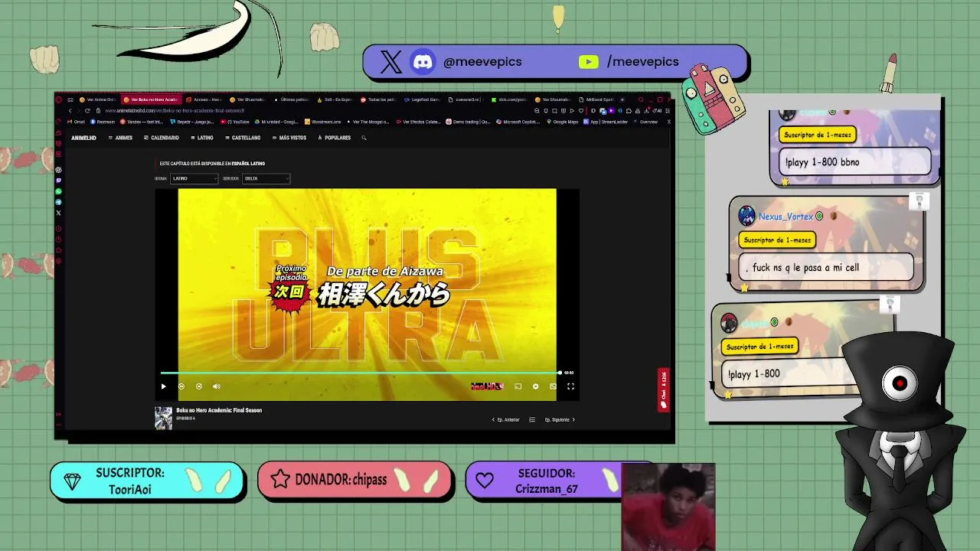Open the Restream bookmark

coord(103,122)
